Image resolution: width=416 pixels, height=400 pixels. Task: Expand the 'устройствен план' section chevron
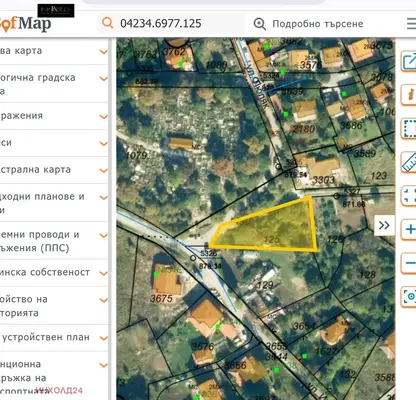(x=104, y=338)
